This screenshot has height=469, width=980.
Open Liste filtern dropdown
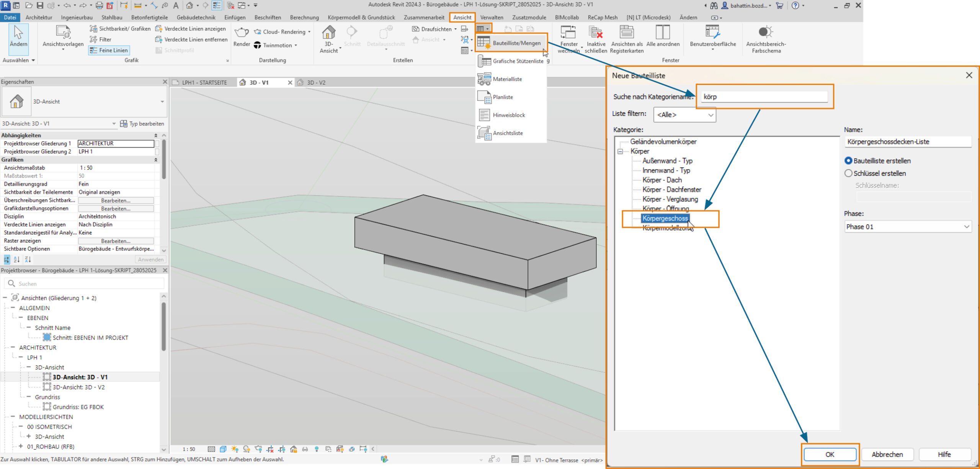(684, 114)
